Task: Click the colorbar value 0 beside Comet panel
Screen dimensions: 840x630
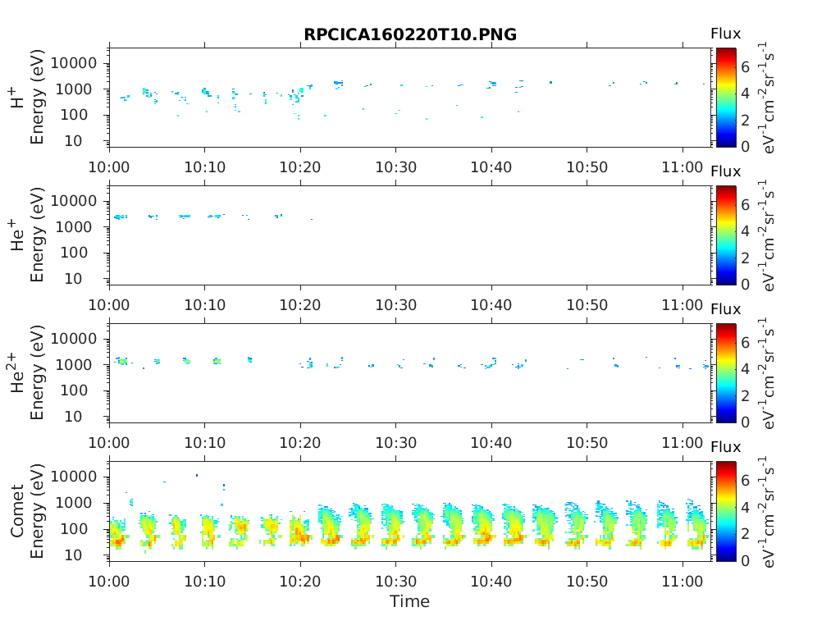Action: pyautogui.click(x=745, y=560)
